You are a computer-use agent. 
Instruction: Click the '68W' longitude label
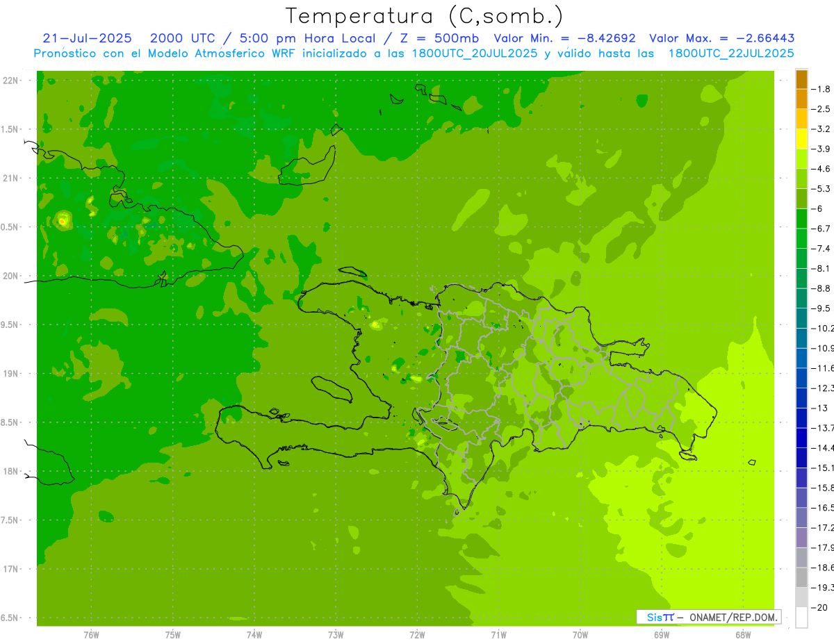[743, 635]
